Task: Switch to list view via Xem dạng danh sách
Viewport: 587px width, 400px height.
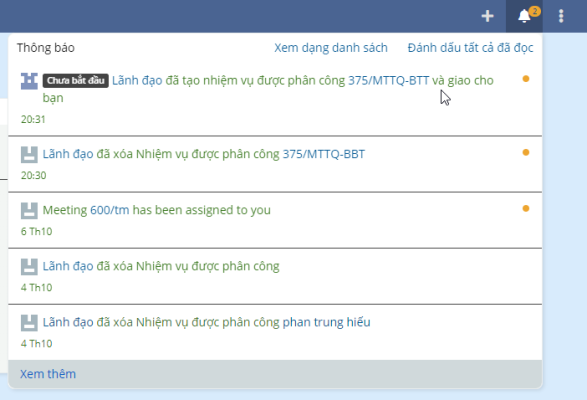Action: [x=331, y=48]
